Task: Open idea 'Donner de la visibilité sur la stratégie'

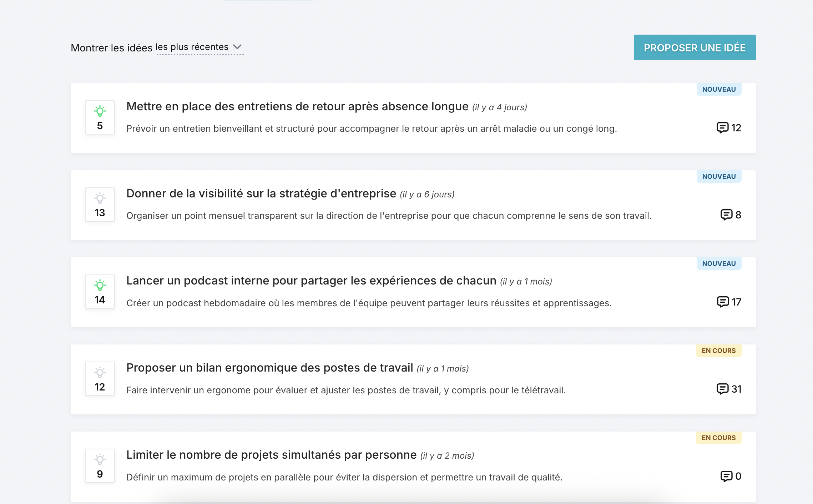Action: click(261, 193)
